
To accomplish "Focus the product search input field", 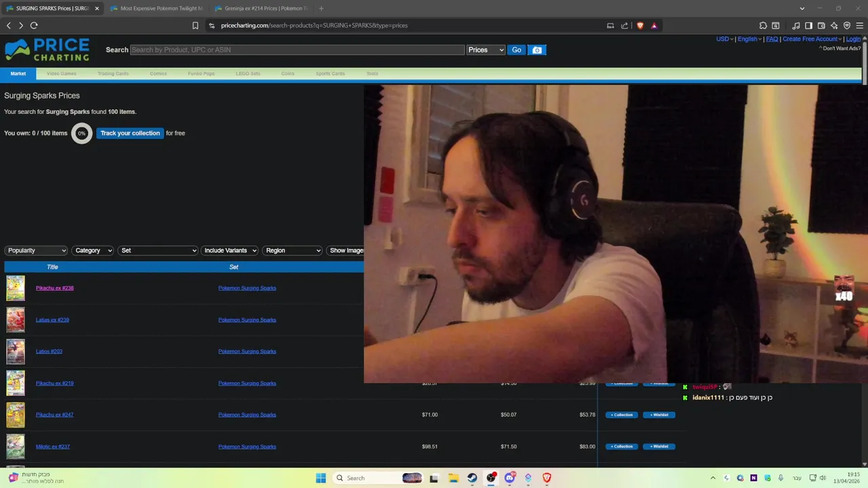I will (297, 49).
